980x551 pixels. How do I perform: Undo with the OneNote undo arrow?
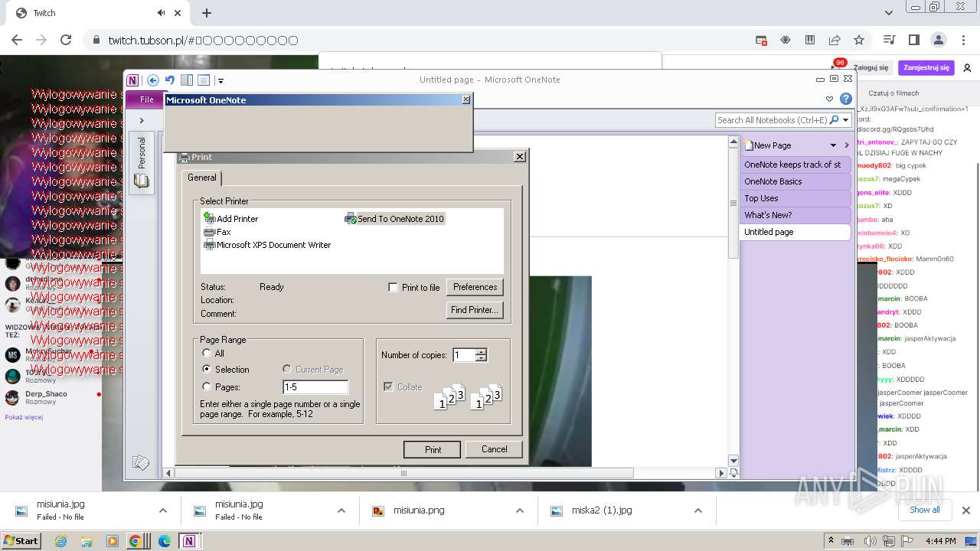169,80
